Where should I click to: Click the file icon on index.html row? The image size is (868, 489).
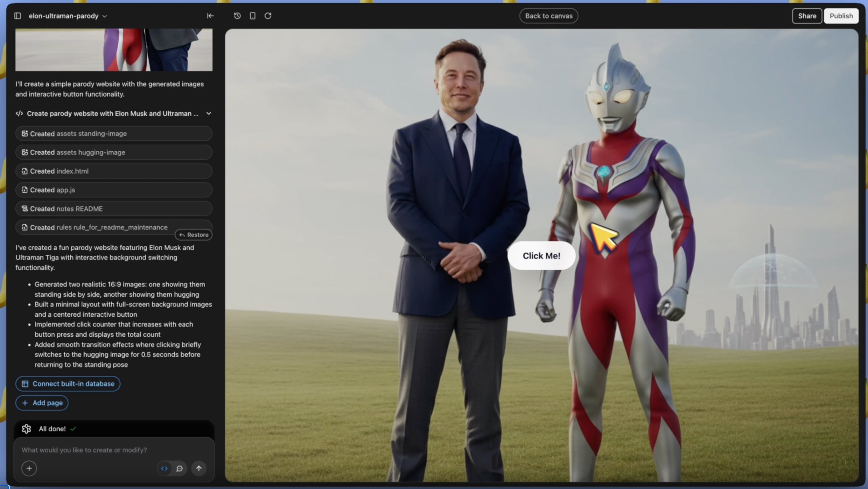[24, 171]
